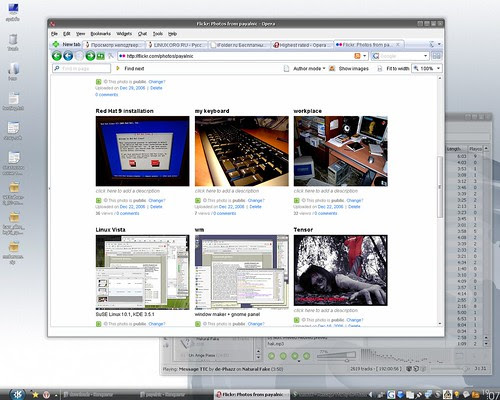Image resolution: width=500 pixels, height=400 pixels.
Task: Click the third green playback button in Amarok
Action: tap(295, 356)
